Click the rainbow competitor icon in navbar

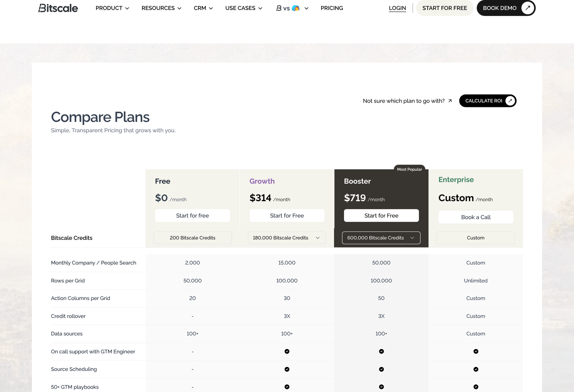click(x=296, y=8)
